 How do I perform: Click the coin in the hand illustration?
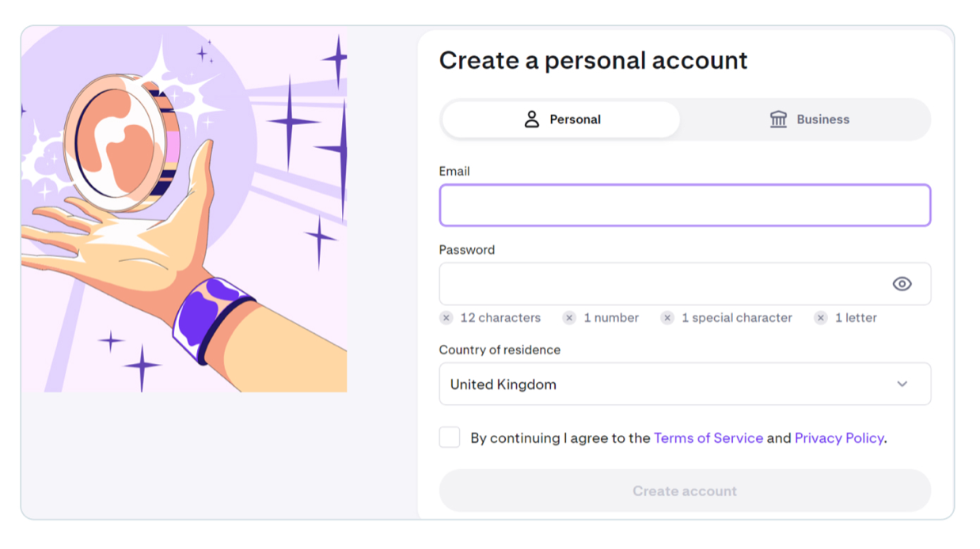click(x=123, y=142)
